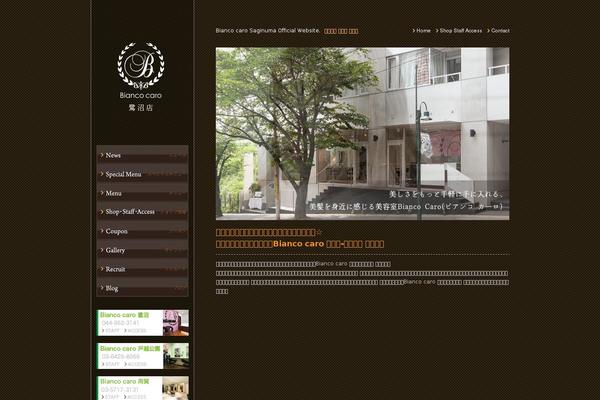Click the orange link text beside Official Website

pos(341,31)
